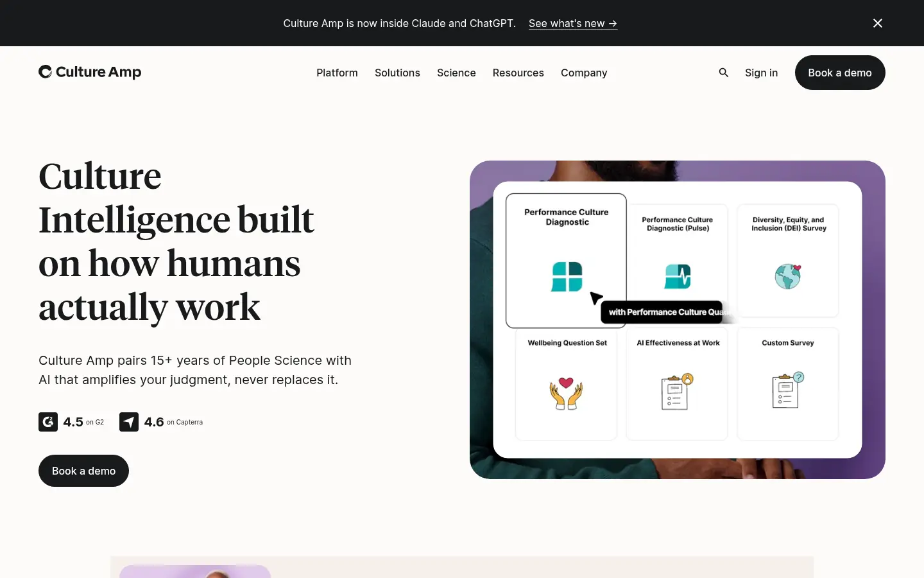Follow the See what's new link
Screen dimensions: 924x578
click(x=573, y=23)
